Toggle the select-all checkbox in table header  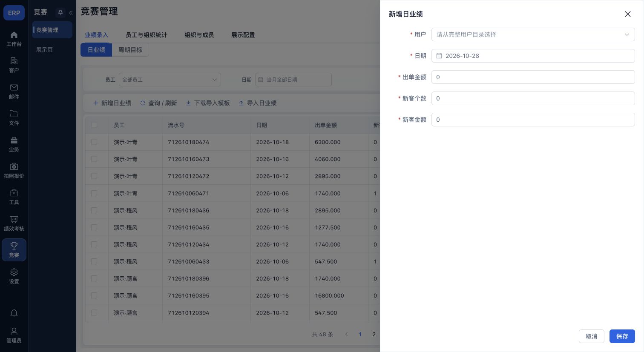[x=94, y=125]
